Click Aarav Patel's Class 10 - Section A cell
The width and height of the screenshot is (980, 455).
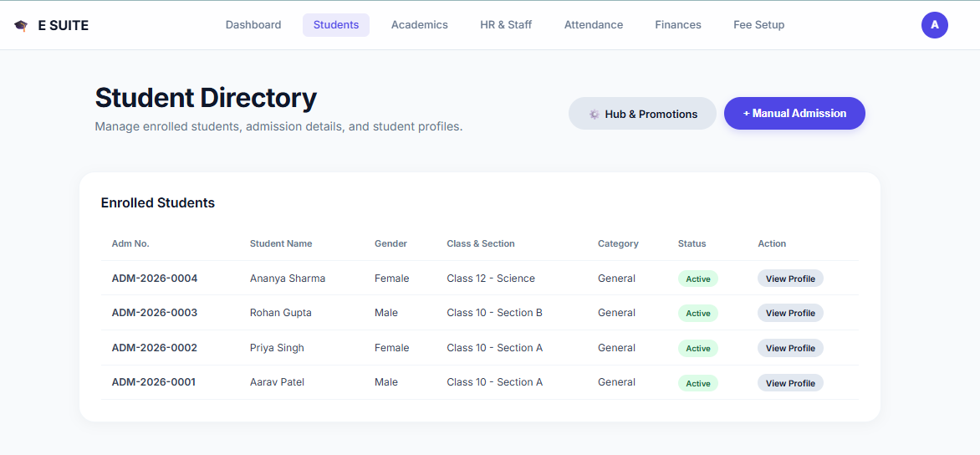pyautogui.click(x=494, y=382)
